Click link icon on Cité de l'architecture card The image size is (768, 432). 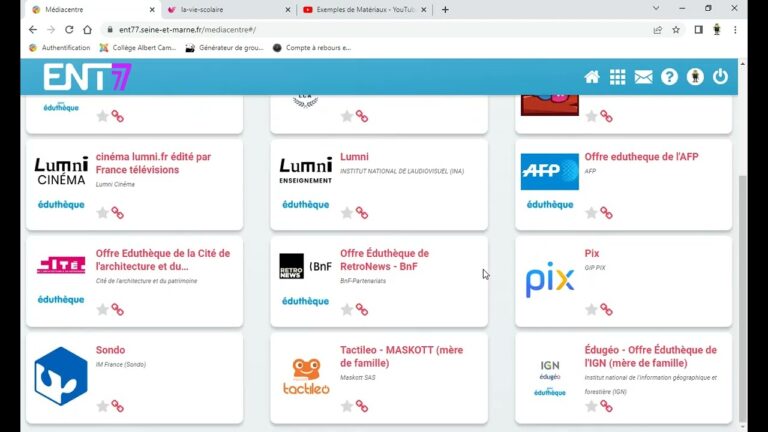[118, 310]
